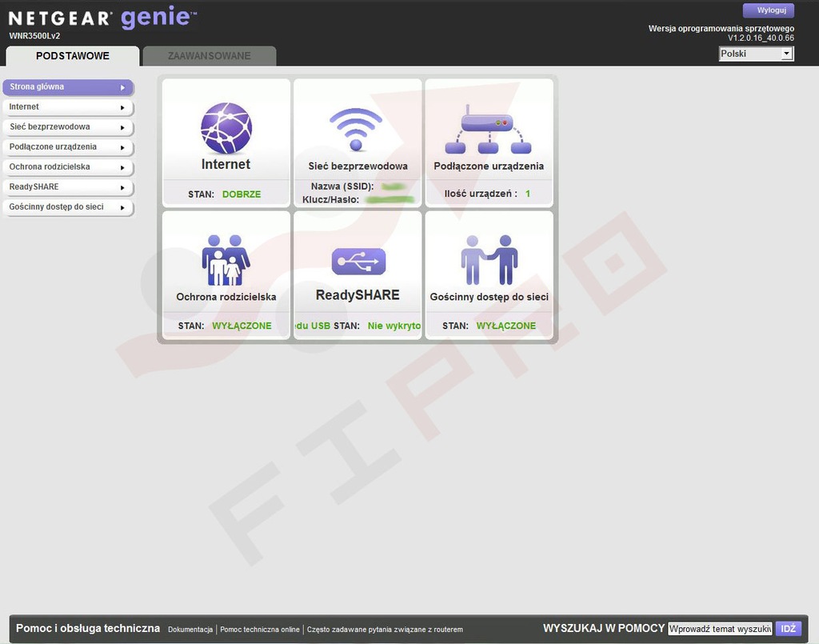Screen dimensions: 819x644
Task: Click the Wyloguj logout button
Action: click(769, 10)
